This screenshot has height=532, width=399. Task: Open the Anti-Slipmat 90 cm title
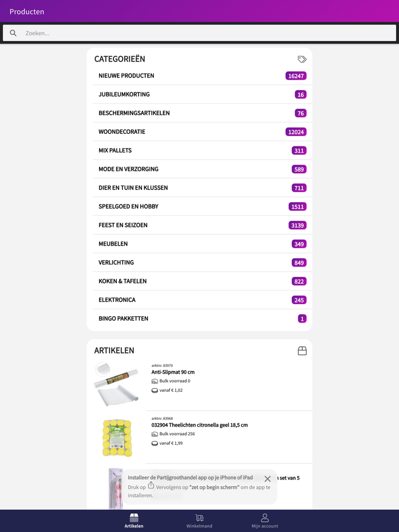173,372
